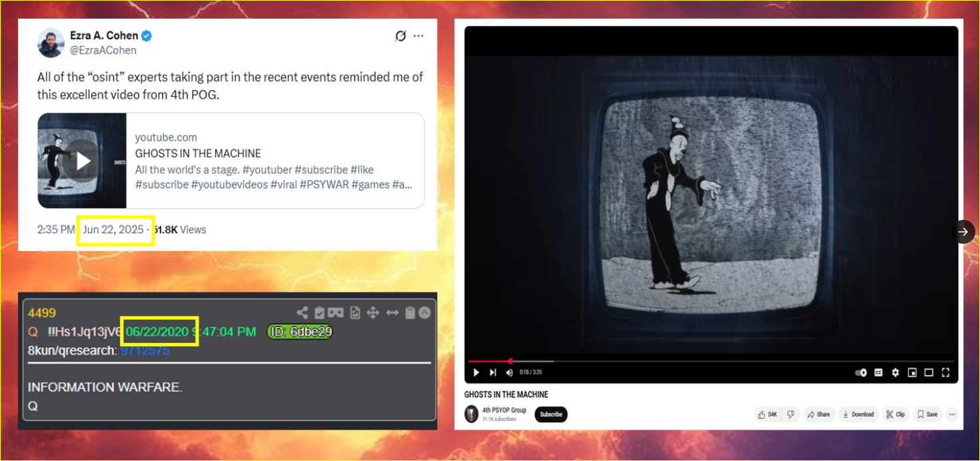Click the INFORMATION WARFARE. post text

click(105, 387)
